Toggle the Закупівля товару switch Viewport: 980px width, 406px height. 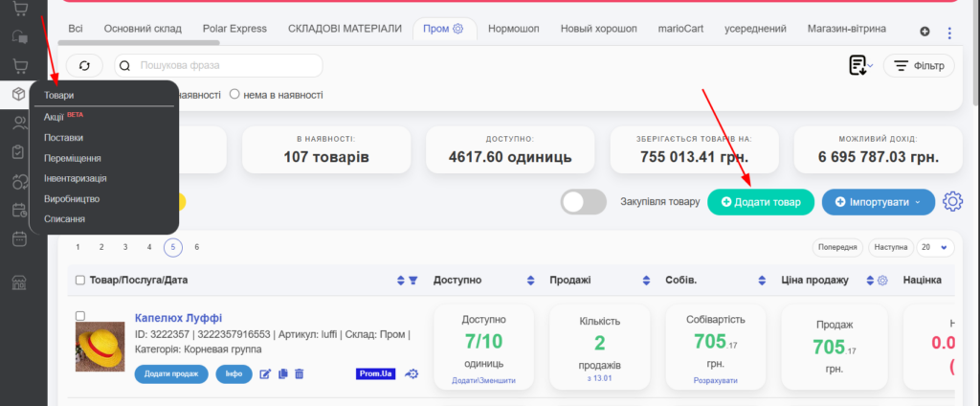pos(584,202)
